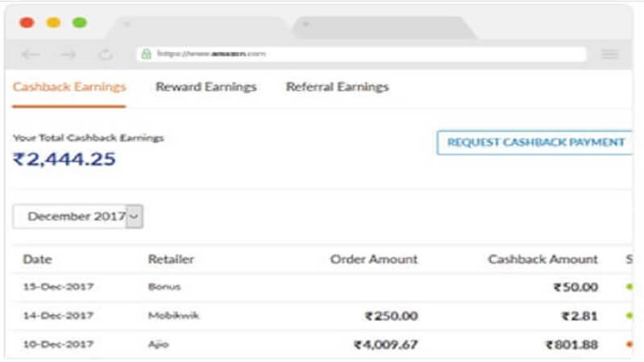Click the green maximize window dot
Image resolution: width=644 pixels, height=362 pixels.
pyautogui.click(x=79, y=23)
